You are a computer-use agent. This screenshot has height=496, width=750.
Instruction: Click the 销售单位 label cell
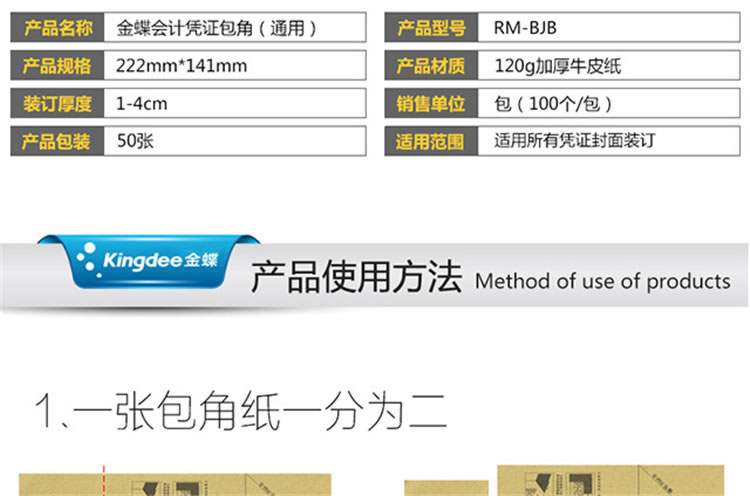coord(431,103)
